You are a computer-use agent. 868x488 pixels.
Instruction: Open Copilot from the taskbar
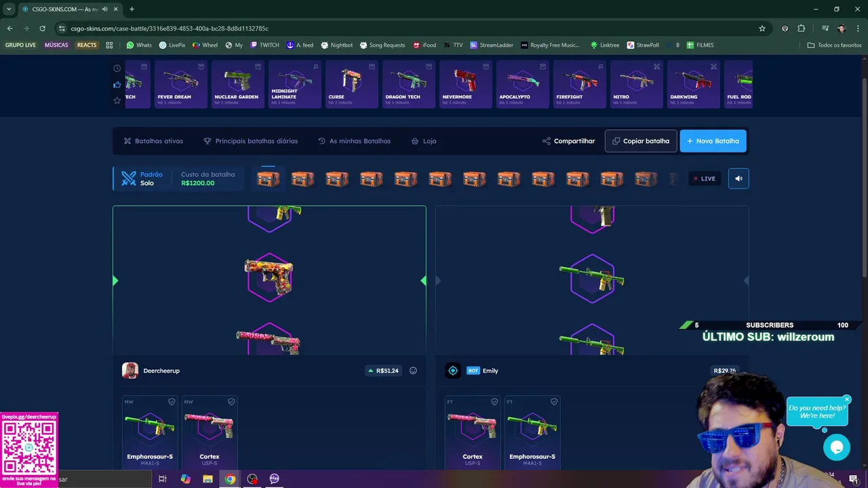(185, 479)
